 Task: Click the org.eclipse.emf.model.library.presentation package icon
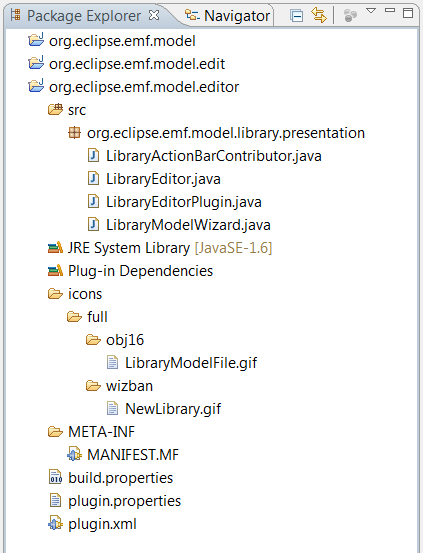(x=74, y=133)
